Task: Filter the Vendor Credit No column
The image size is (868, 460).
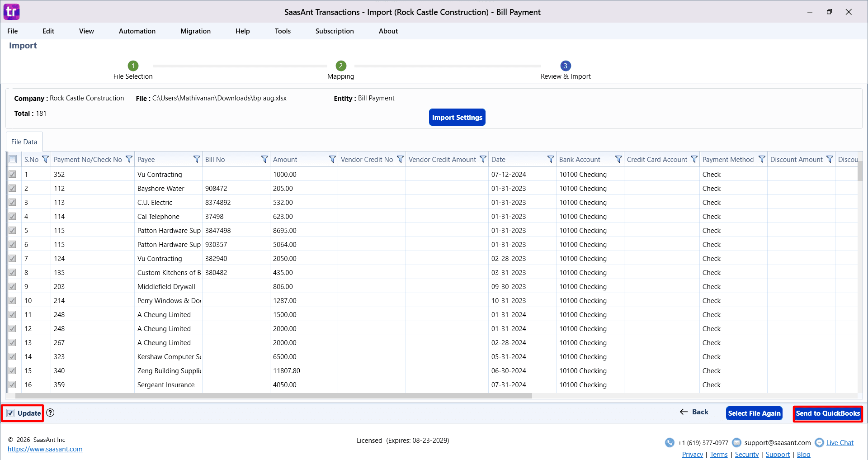Action: click(400, 159)
